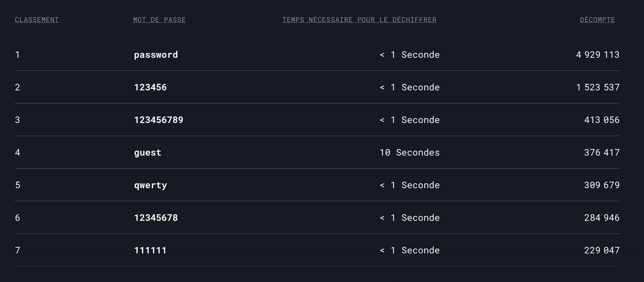Click the MOT DE PASSE column header
The width and height of the screenshot is (644, 282).
[x=159, y=20]
